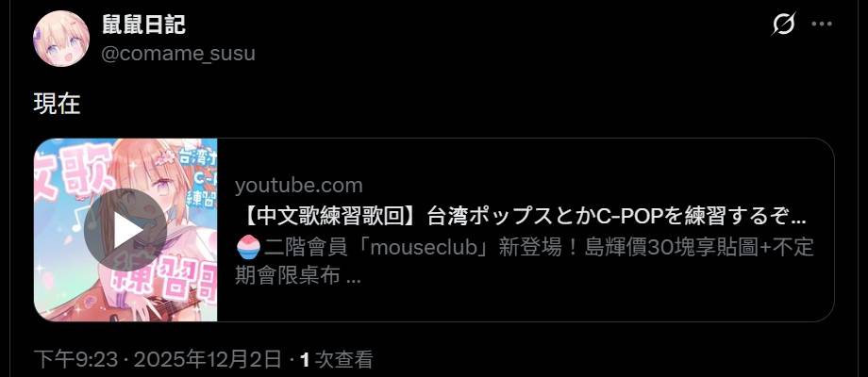View the 1 次查看 view count
Image resolution: width=868 pixels, height=377 pixels.
(x=336, y=360)
